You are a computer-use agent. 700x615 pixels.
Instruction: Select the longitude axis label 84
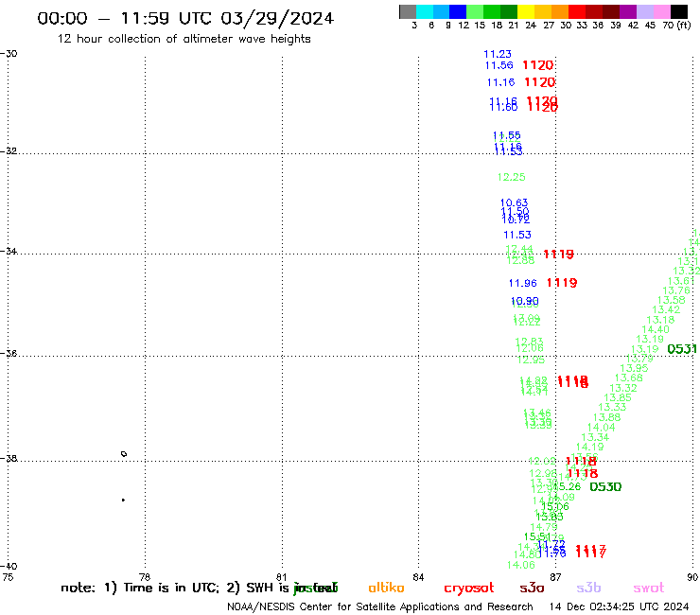pos(418,577)
